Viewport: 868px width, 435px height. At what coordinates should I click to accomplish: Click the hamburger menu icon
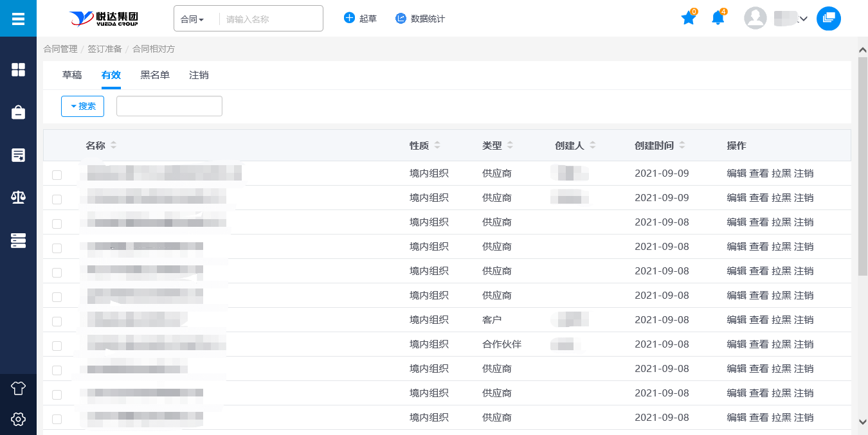(18, 19)
